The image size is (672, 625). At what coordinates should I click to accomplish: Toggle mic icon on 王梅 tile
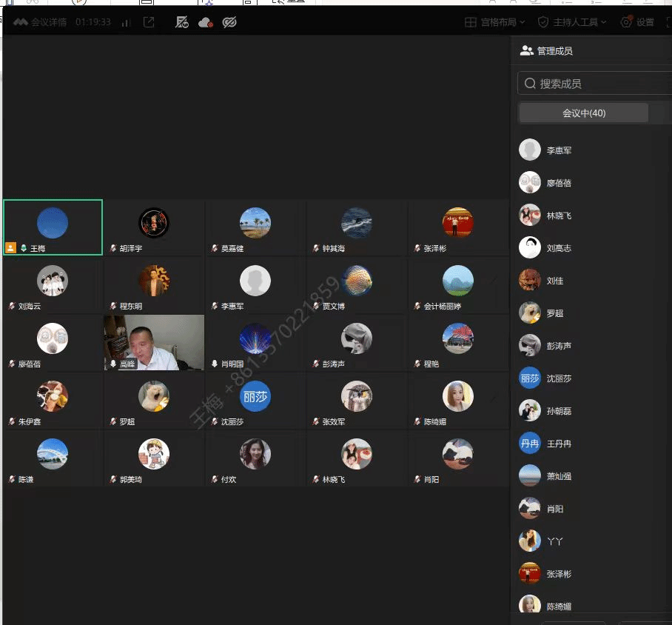pos(24,248)
